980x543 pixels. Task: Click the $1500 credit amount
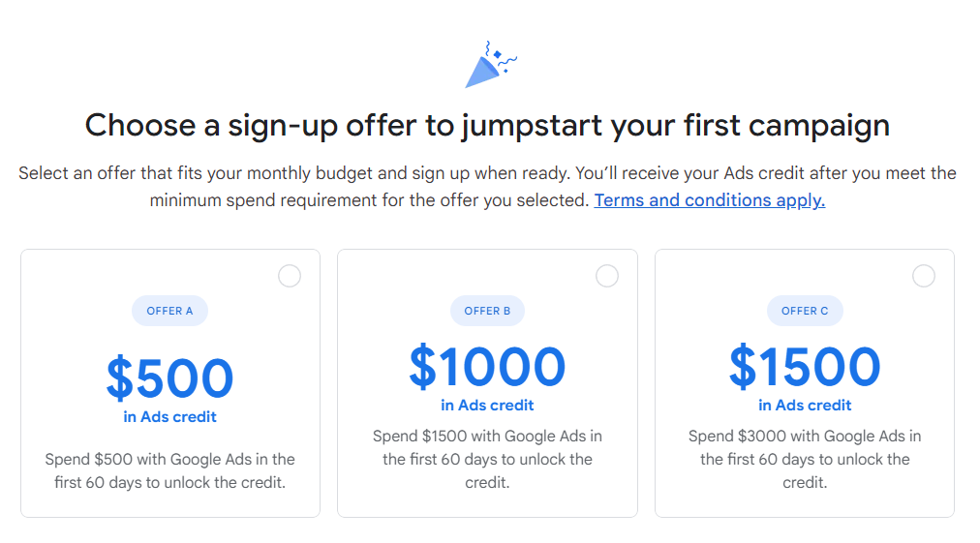[805, 366]
